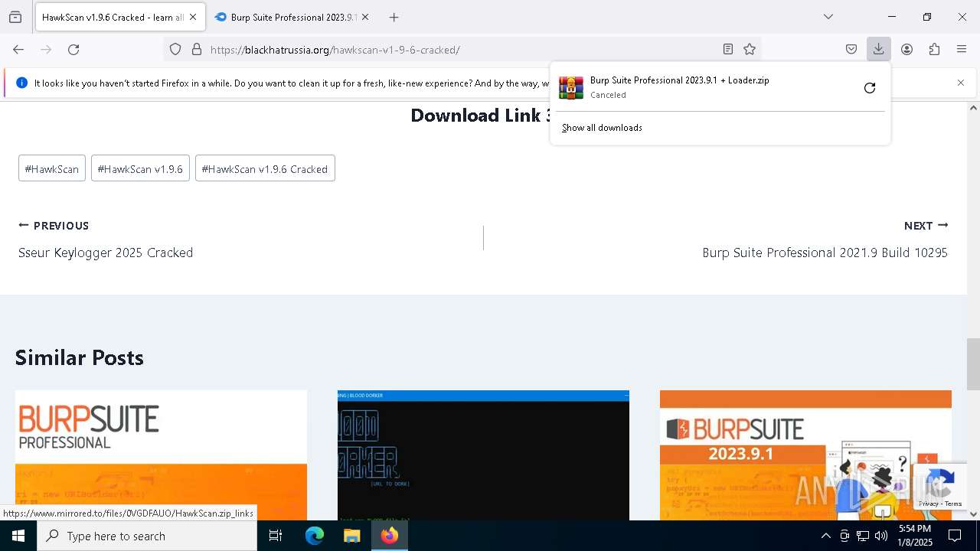980x551 pixels.
Task: Click the address bar URL field
Action: 462,50
